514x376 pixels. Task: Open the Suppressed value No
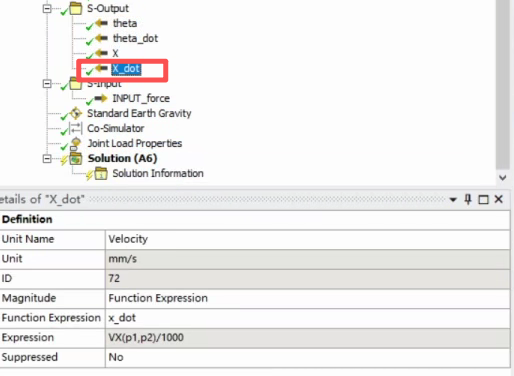point(307,357)
